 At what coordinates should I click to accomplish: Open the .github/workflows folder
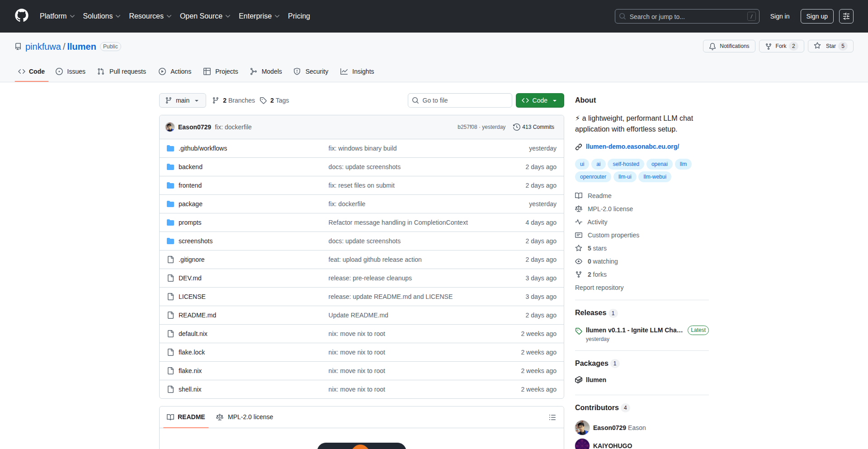203,148
